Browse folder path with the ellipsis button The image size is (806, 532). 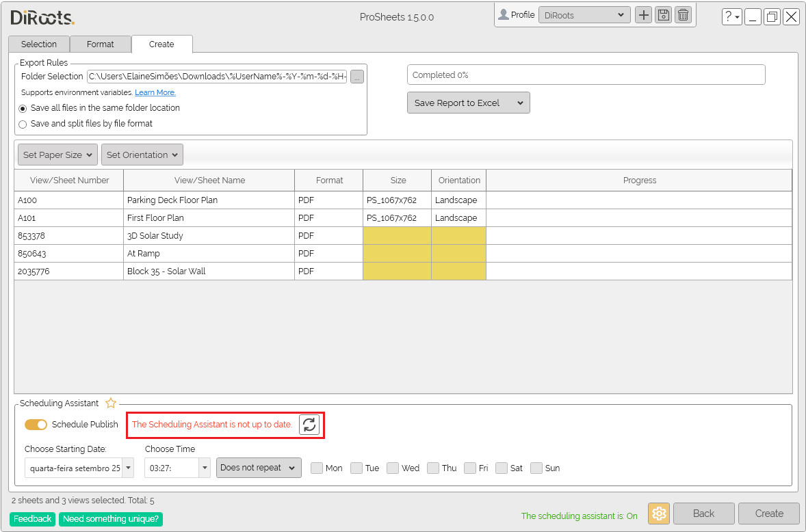356,77
